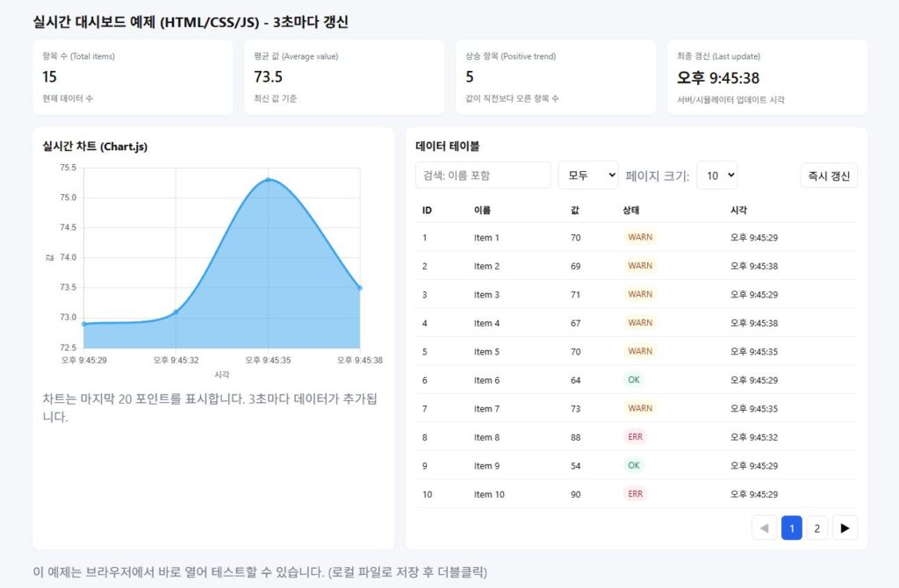Select a page size from the 10 dropdown
The height and width of the screenshot is (588, 899).
(x=717, y=175)
